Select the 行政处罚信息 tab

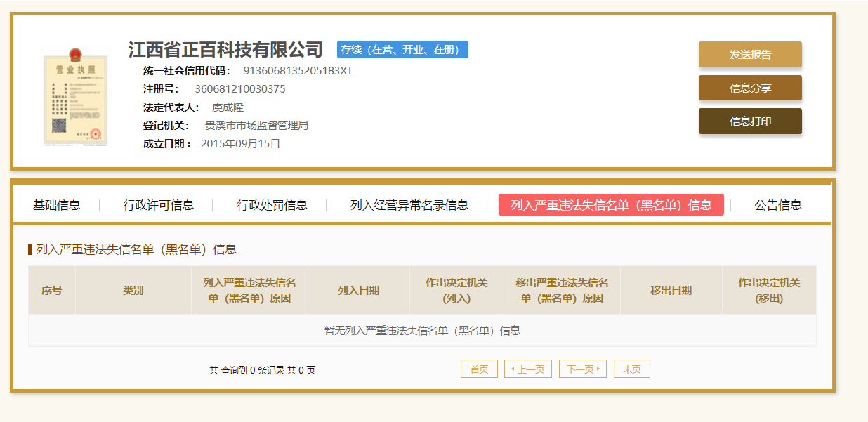click(272, 205)
